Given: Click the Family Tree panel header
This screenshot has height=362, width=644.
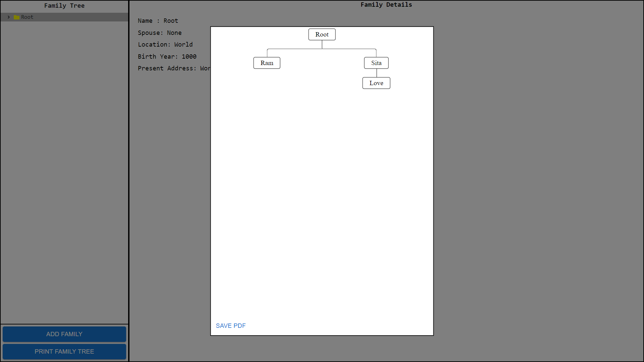Looking at the screenshot, I should point(64,5).
